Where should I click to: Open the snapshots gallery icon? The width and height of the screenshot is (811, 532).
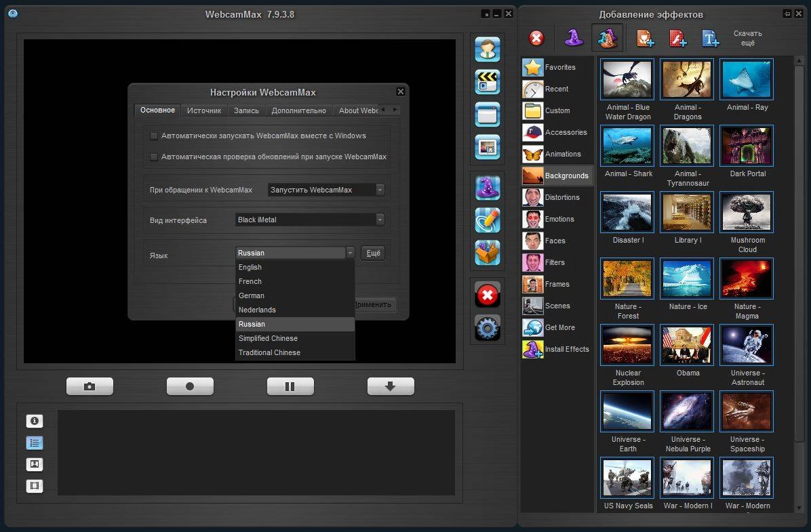(35, 464)
